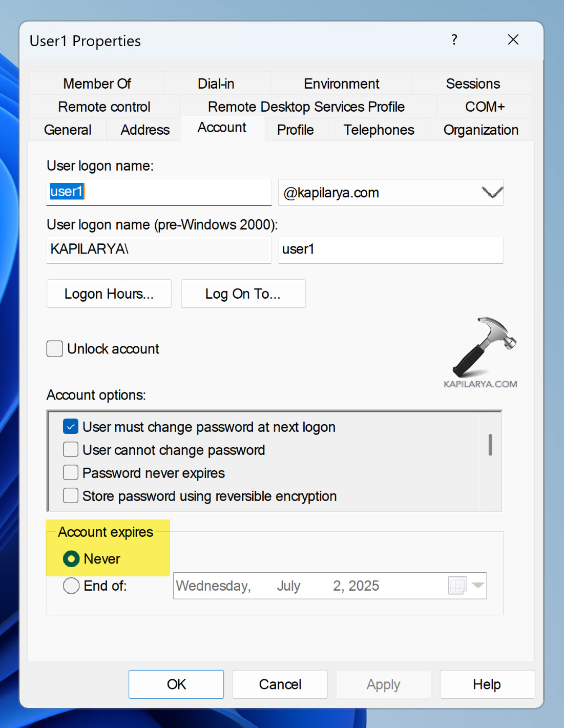Click the KAPILARYA\ domain field
The height and width of the screenshot is (728, 564).
[159, 249]
